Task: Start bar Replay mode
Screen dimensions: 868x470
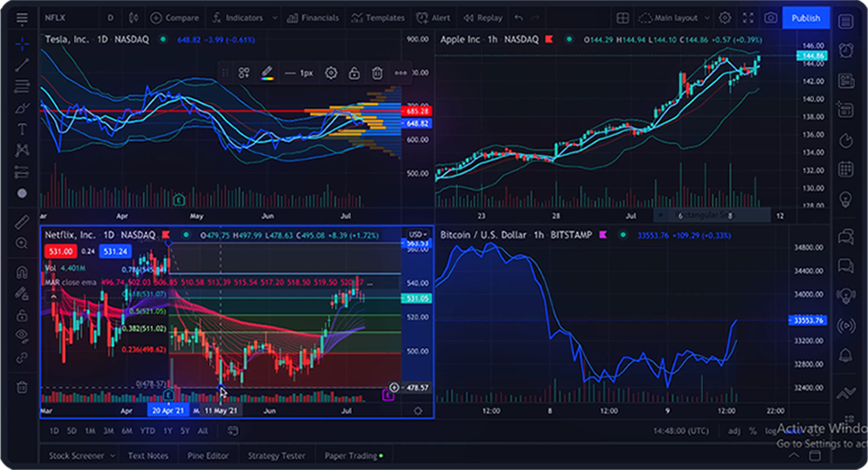Action: (483, 17)
